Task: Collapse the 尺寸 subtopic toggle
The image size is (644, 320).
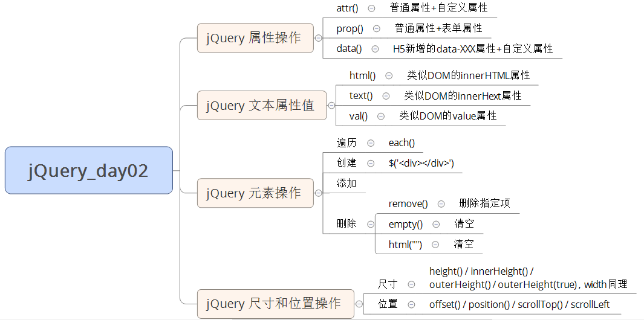Action: click(411, 284)
